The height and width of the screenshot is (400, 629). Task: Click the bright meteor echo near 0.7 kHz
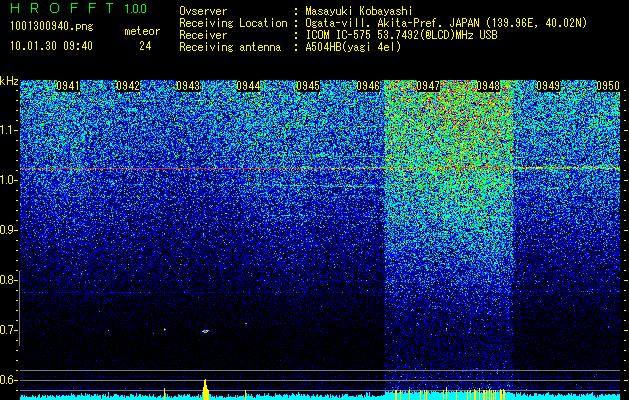tap(205, 331)
